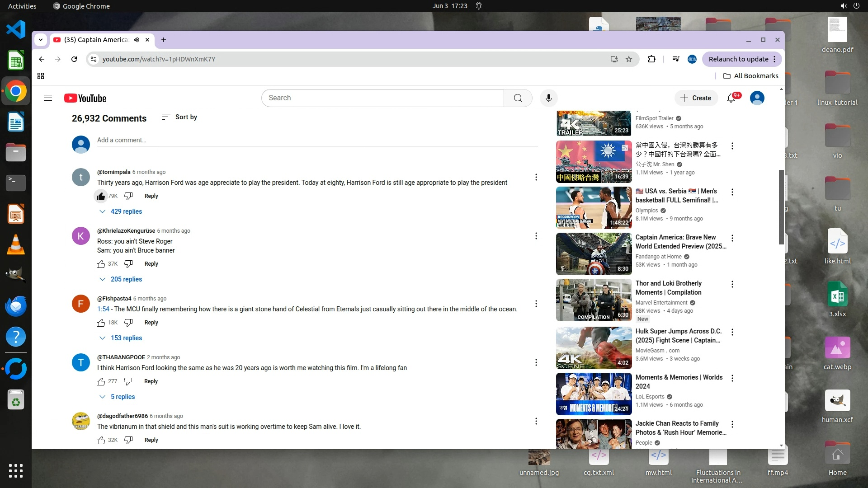Click the YouTube page vertical scrollbar

(781, 207)
